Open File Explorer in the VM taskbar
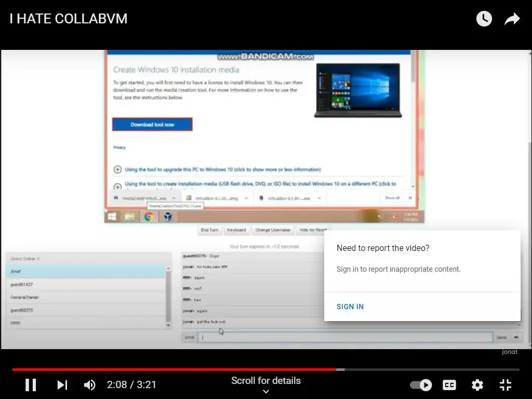The image size is (532, 399). pos(129,217)
